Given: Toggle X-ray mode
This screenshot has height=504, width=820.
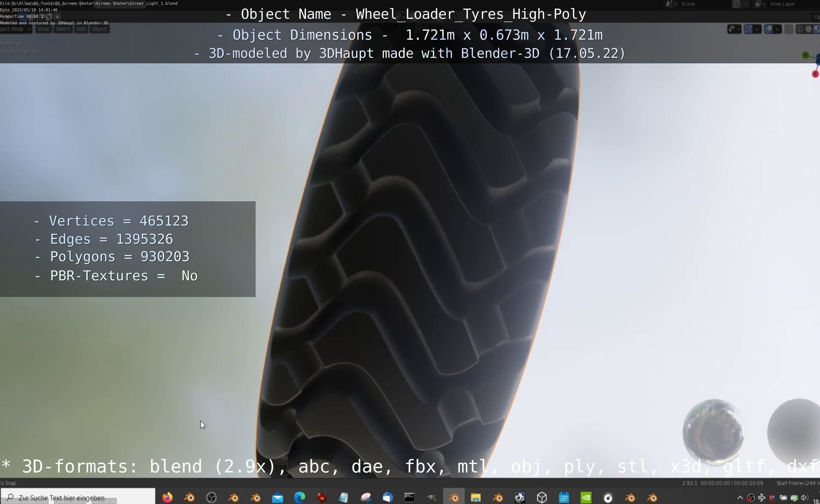Looking at the screenshot, I should [788, 29].
